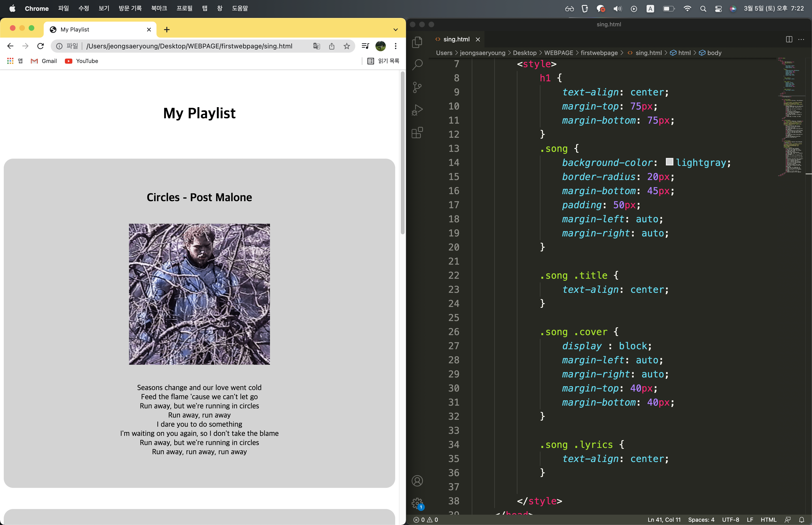812x525 pixels.
Task: Open the 북마크 menu in the menu bar
Action: [x=159, y=8]
